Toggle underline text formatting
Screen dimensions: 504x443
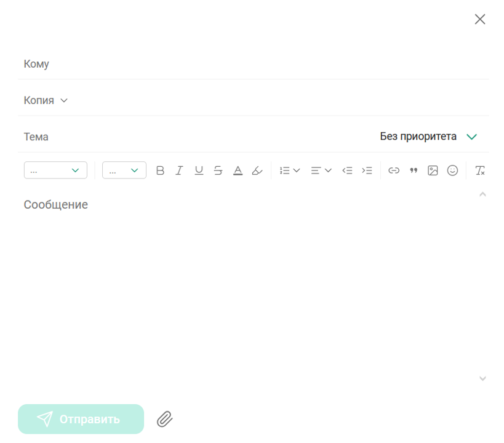coord(199,170)
